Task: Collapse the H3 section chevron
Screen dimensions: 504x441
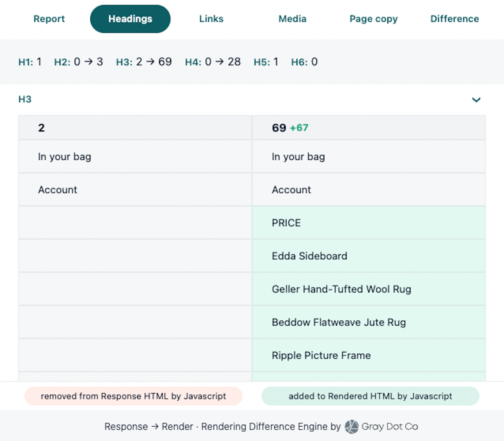Action: 476,100
